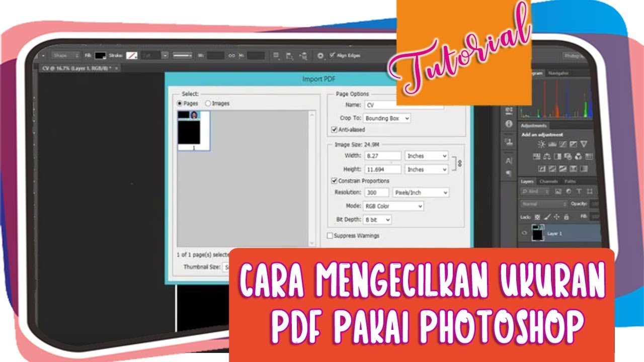
Task: Switch to the Channels tab
Action: (548, 181)
